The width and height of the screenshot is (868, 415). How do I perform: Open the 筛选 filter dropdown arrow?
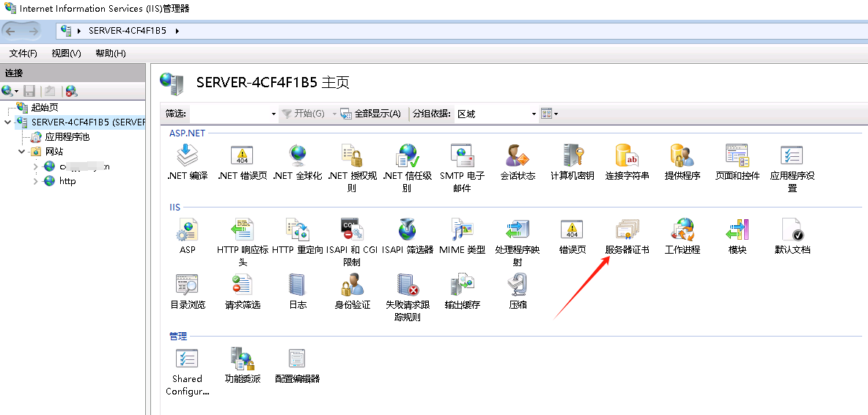pos(273,114)
